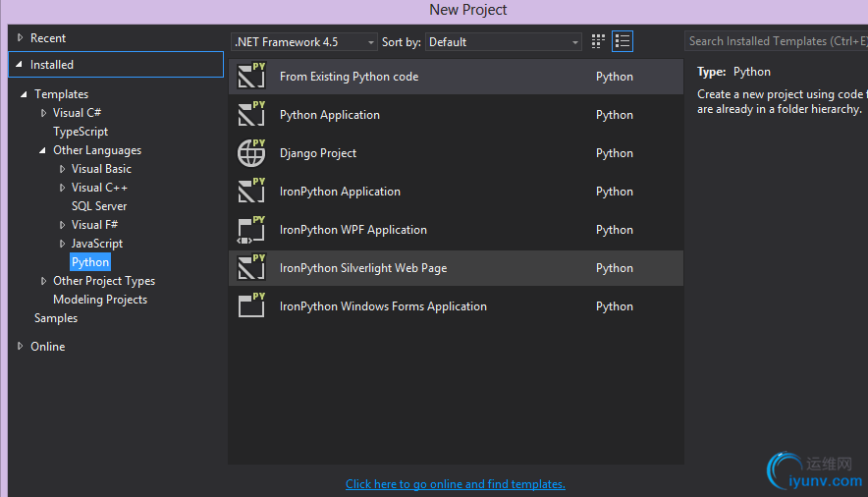Switch to medium icons list view

(623, 41)
